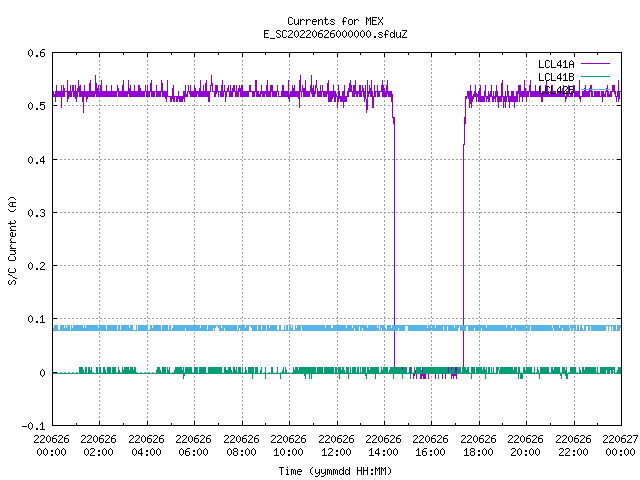
Task: Click the 220626 08:00 x-axis tick label
Action: click(241, 446)
